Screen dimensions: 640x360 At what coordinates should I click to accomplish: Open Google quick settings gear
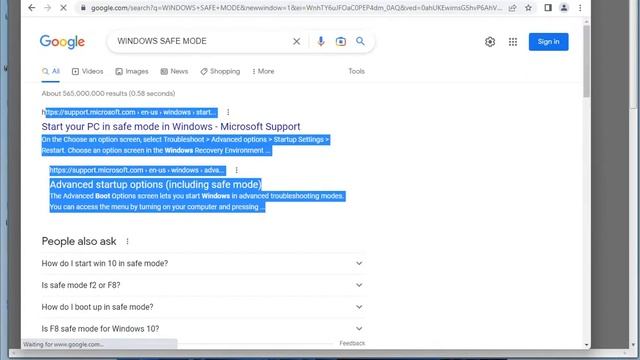coord(490,42)
